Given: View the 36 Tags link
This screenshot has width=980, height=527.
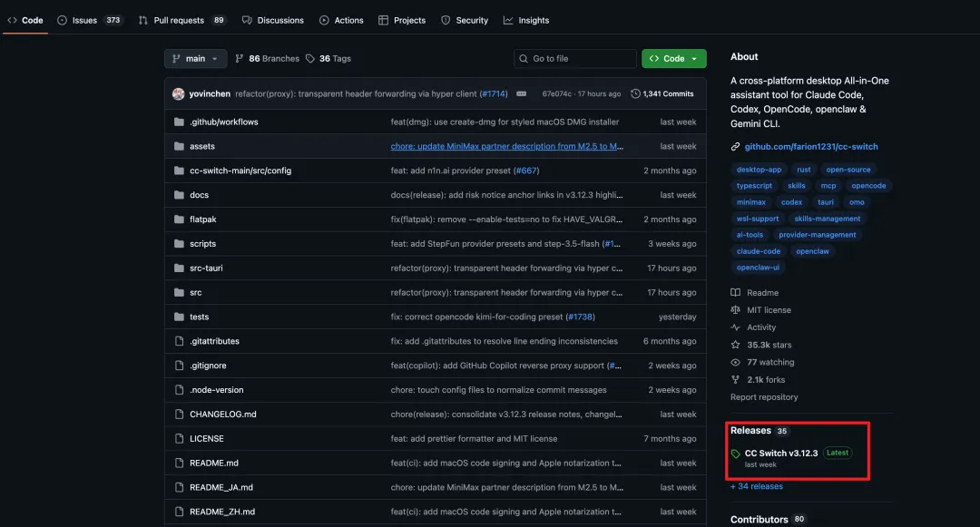Looking at the screenshot, I should (x=328, y=59).
